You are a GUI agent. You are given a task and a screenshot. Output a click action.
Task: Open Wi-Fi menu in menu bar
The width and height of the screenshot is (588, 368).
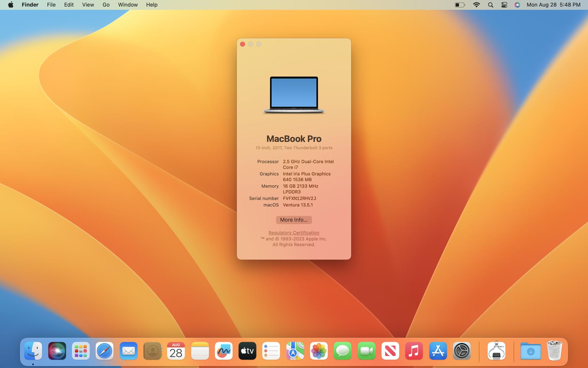(x=477, y=5)
